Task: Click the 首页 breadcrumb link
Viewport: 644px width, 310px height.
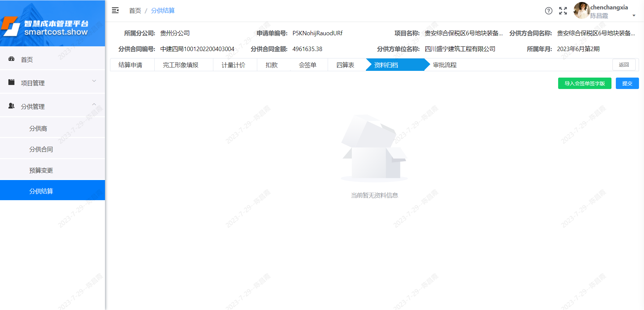Action: coord(135,11)
